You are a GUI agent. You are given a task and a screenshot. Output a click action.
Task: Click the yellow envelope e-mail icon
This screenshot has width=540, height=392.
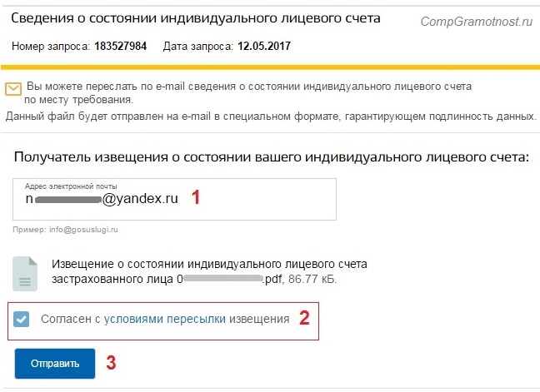point(13,89)
